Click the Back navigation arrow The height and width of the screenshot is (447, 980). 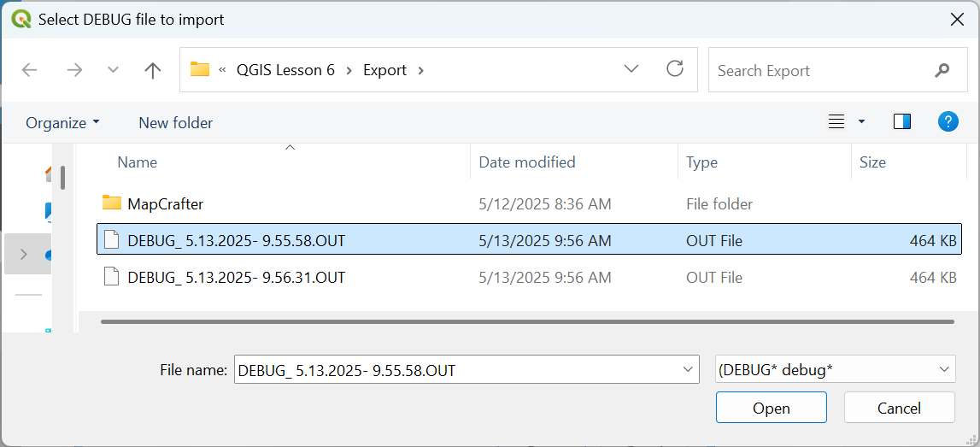click(30, 70)
